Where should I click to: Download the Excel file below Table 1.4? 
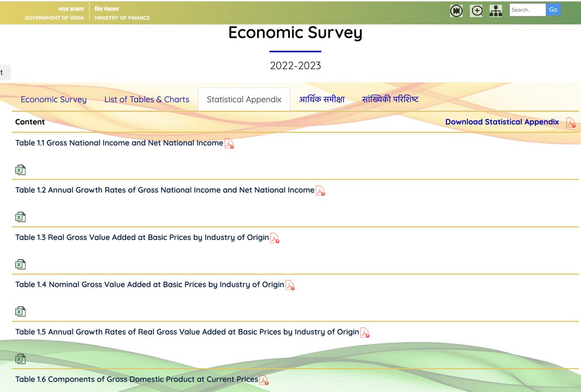click(20, 311)
